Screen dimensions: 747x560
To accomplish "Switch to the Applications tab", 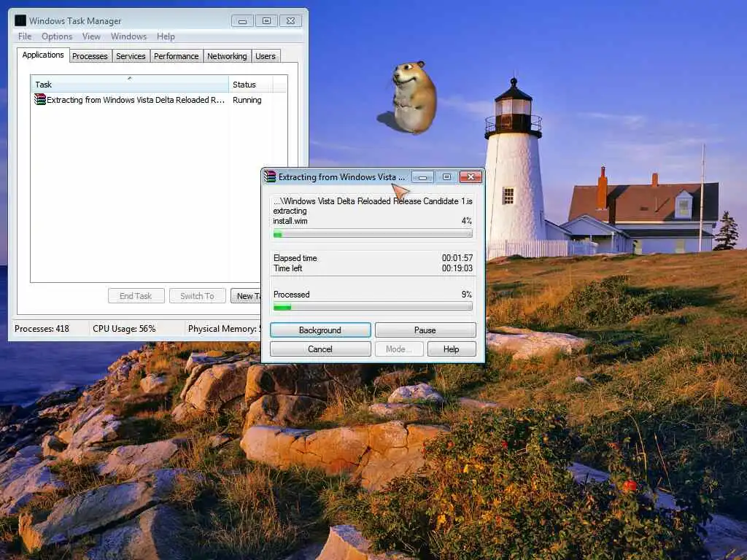I will tap(43, 55).
